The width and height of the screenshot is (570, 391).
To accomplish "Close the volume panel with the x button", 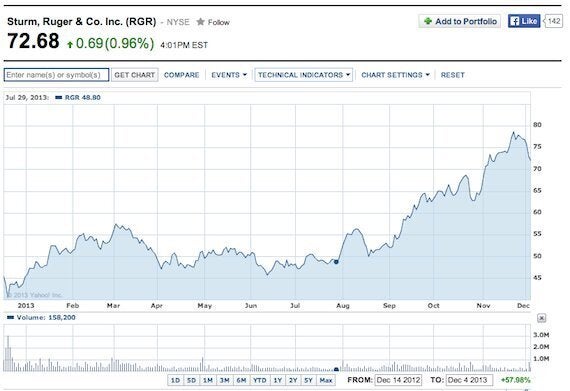I will click(x=541, y=318).
